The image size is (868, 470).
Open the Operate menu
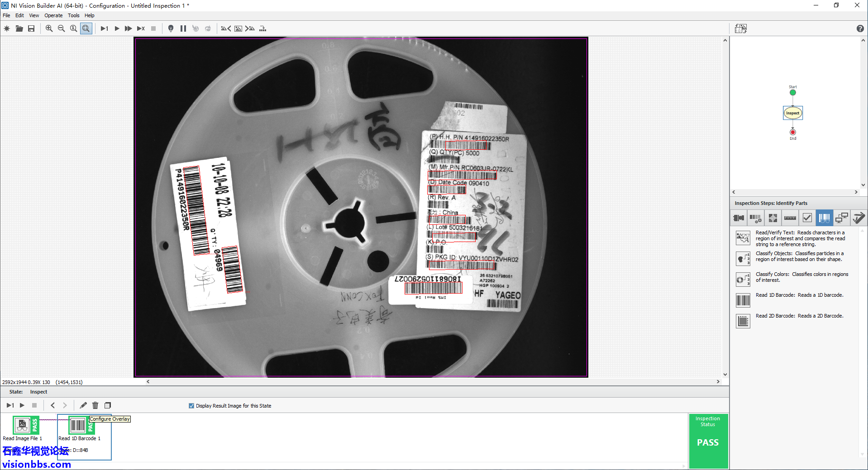(x=53, y=15)
